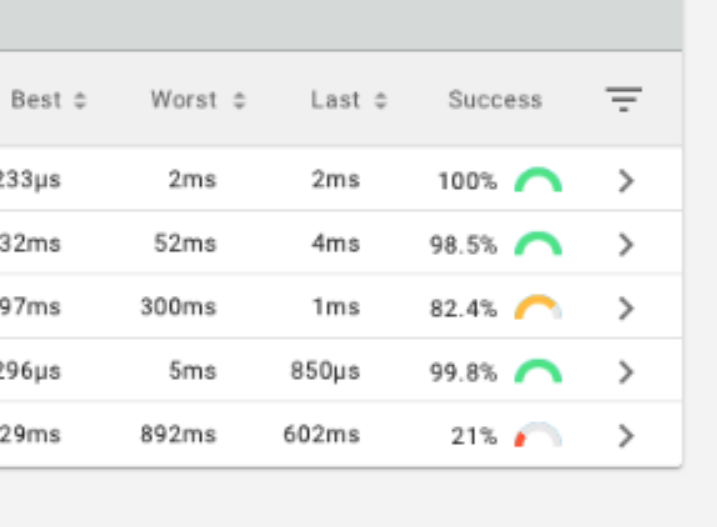Click the green gauge next to 100%
The width and height of the screenshot is (717, 527).
click(538, 180)
